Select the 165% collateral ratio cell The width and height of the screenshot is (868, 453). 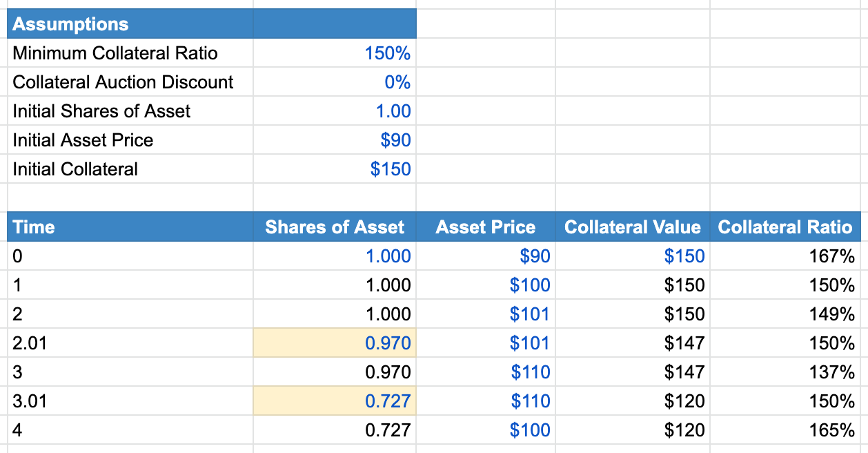(785, 430)
